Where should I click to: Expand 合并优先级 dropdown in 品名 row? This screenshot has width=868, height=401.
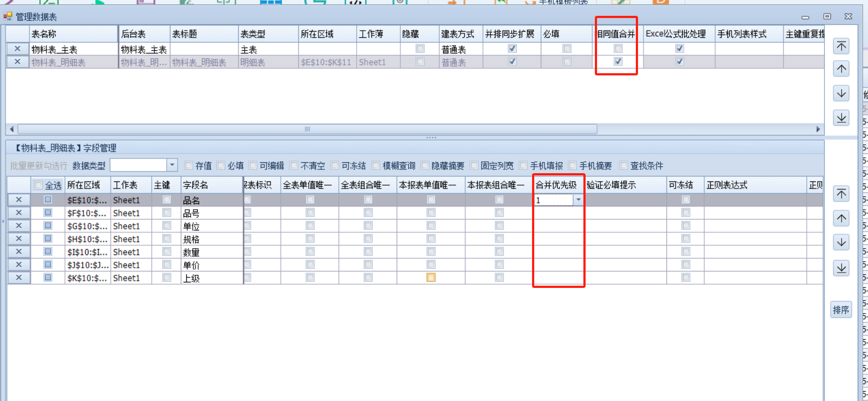point(578,200)
